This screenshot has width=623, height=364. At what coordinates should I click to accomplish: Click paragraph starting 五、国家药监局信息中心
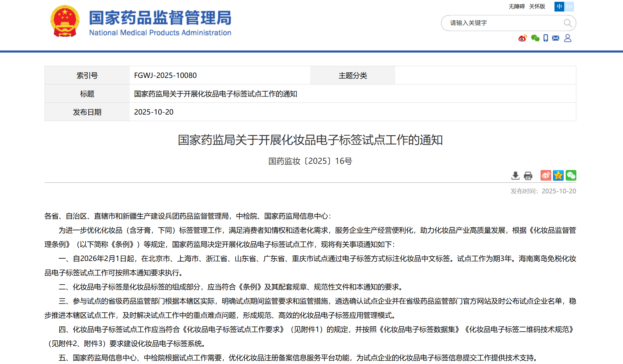pos(298,358)
